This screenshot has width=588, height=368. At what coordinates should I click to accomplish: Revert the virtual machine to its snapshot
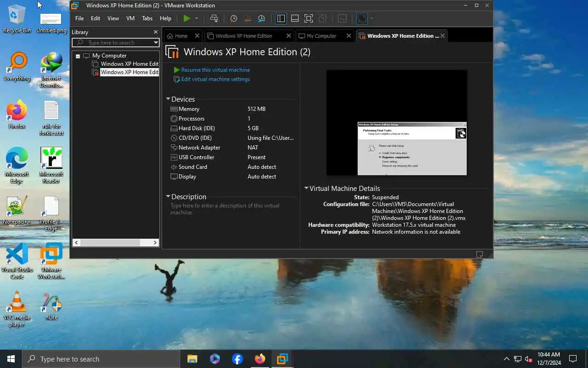(x=248, y=18)
